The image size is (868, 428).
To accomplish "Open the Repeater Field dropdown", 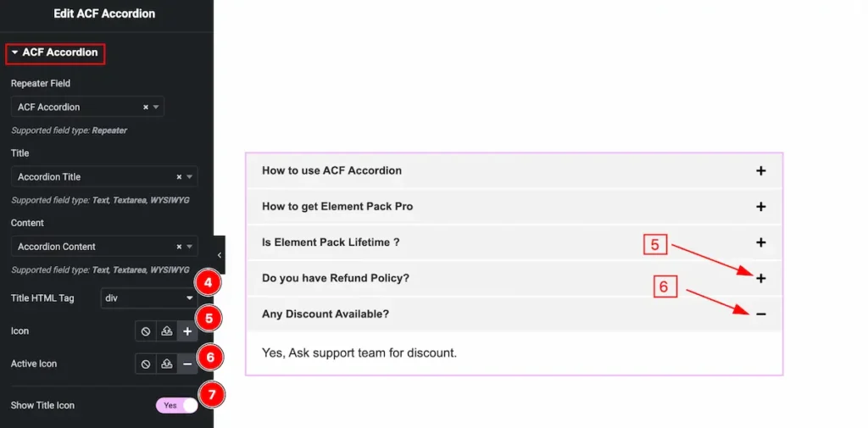I will click(156, 108).
